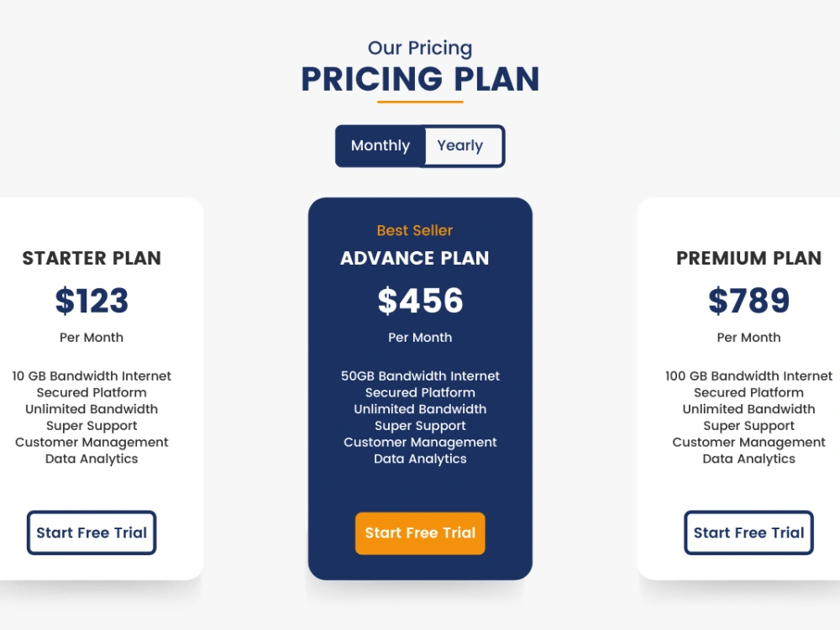Select the STARTER PLAN title
The height and width of the screenshot is (630, 840).
click(x=92, y=258)
